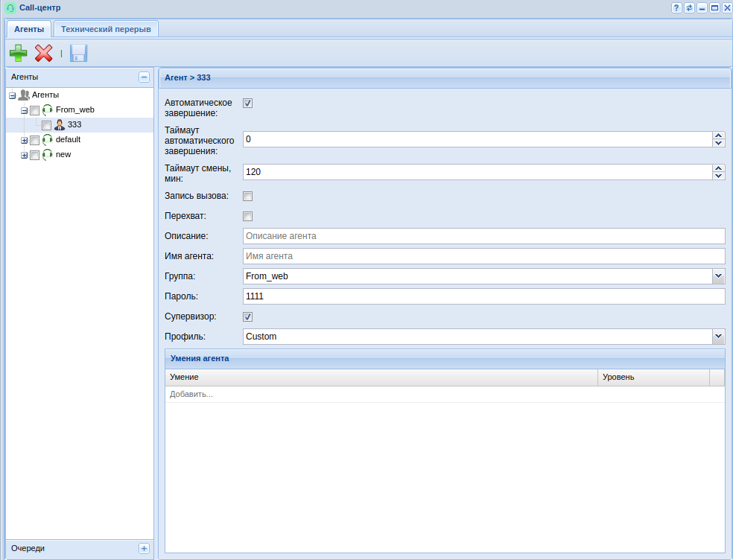This screenshot has height=560, width=733.
Task: Collapse the Агенты panel with minus button
Action: pos(144,77)
